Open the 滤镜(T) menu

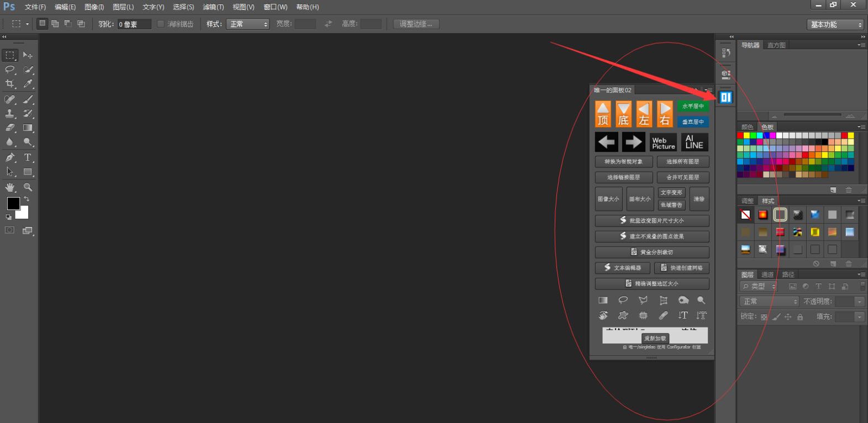click(213, 7)
